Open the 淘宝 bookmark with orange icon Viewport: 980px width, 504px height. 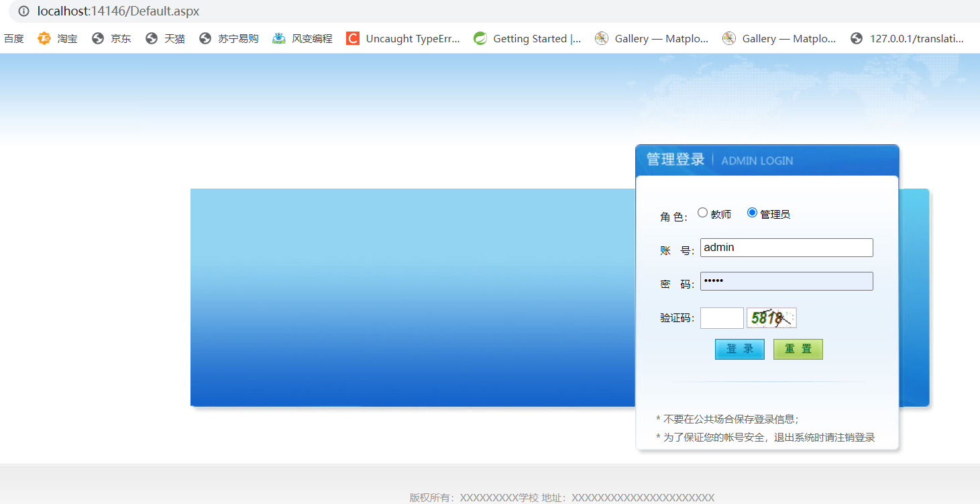pos(57,38)
